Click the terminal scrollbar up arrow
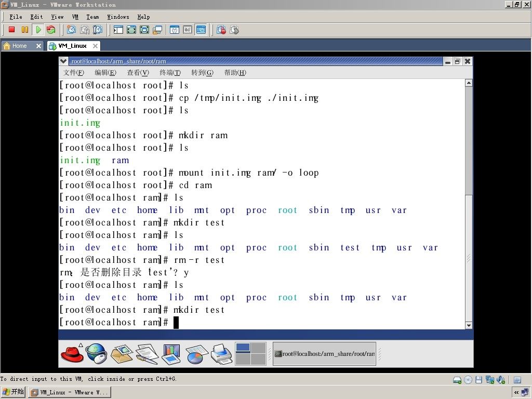This screenshot has width=532, height=399. click(x=469, y=83)
